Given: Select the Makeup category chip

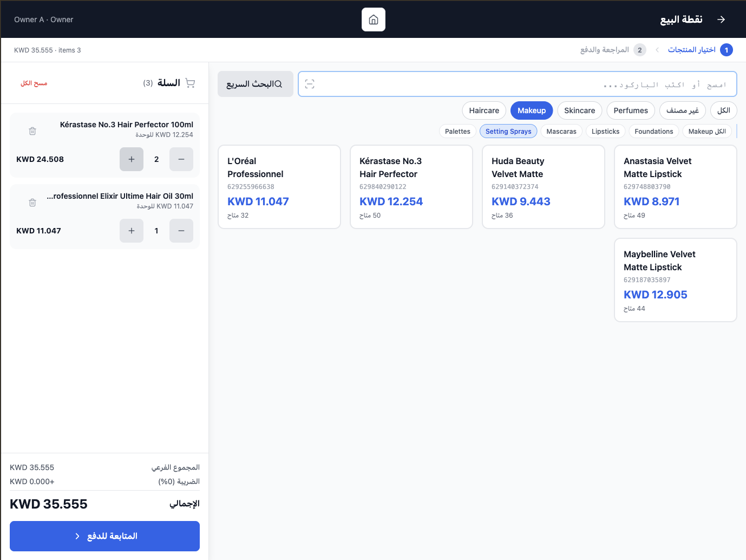Looking at the screenshot, I should click(532, 110).
